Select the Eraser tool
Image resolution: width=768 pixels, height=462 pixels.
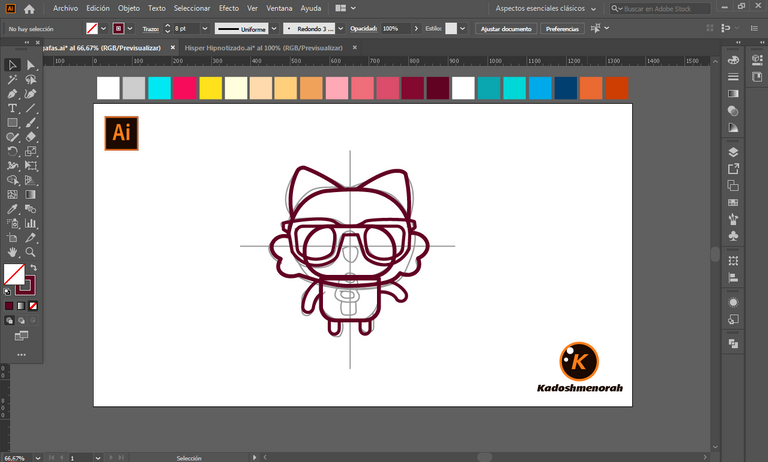coord(30,137)
